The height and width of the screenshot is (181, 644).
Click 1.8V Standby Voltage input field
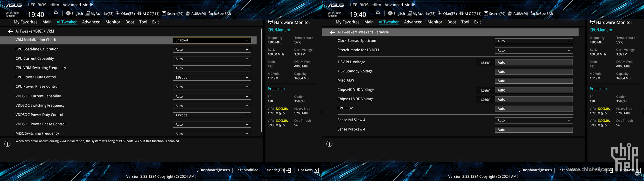[534, 72]
